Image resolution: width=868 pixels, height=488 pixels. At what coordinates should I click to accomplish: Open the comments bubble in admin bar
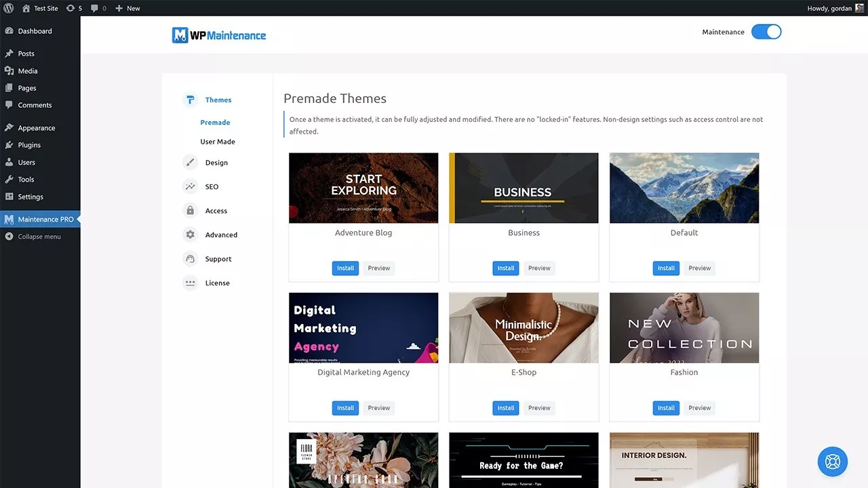(98, 8)
